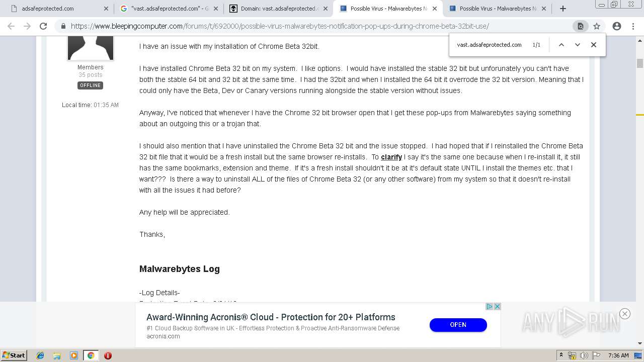The height and width of the screenshot is (362, 644).
Task: Click the OPEN button in the ad
Action: tap(458, 325)
